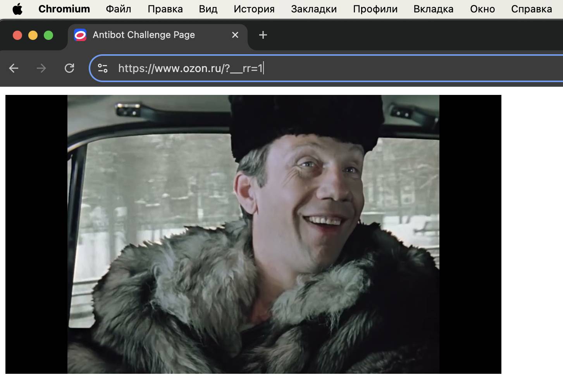
Task: Open the Вид menu
Action: 208,9
